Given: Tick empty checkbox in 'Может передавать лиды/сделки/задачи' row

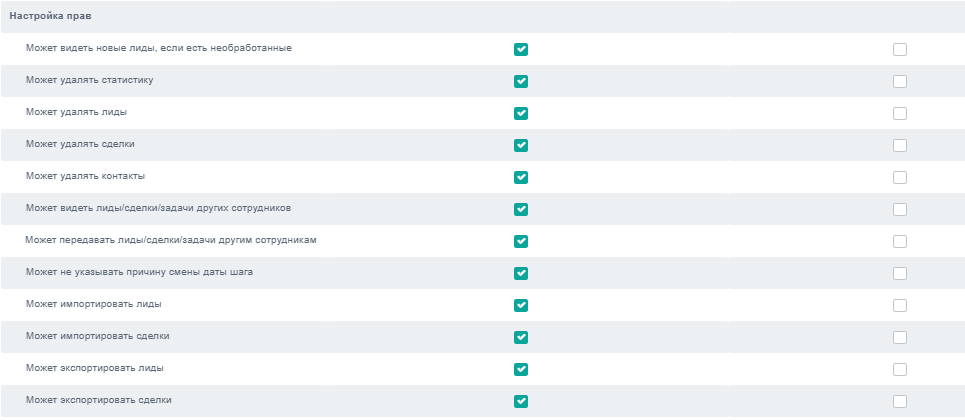Looking at the screenshot, I should point(900,241).
